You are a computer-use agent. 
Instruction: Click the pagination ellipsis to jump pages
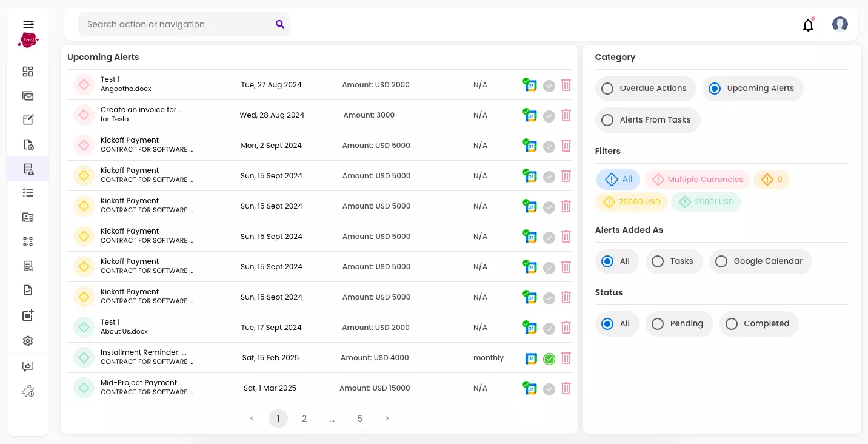[x=332, y=419]
